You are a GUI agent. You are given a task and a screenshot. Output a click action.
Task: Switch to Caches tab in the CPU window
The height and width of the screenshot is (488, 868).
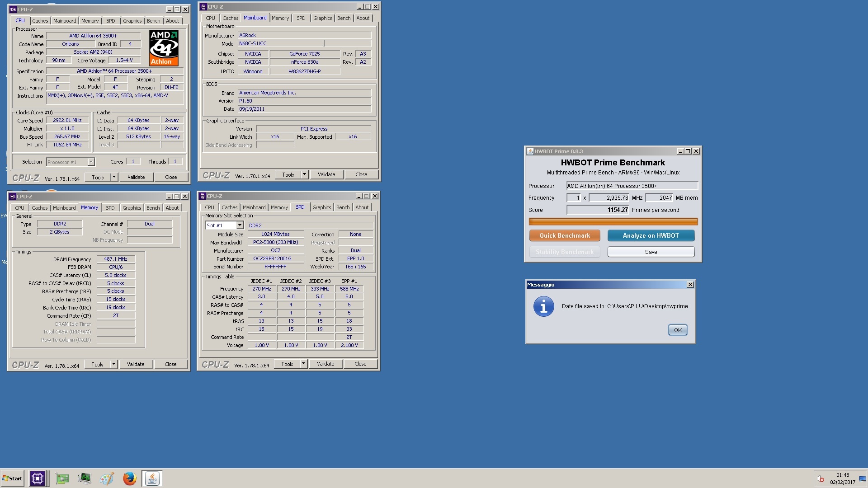point(40,21)
